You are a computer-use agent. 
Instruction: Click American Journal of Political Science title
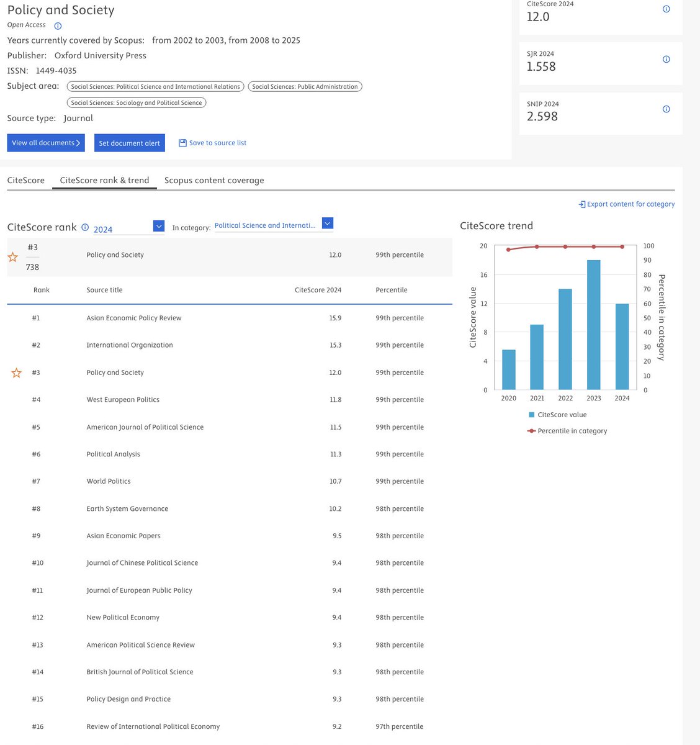pyautogui.click(x=145, y=427)
